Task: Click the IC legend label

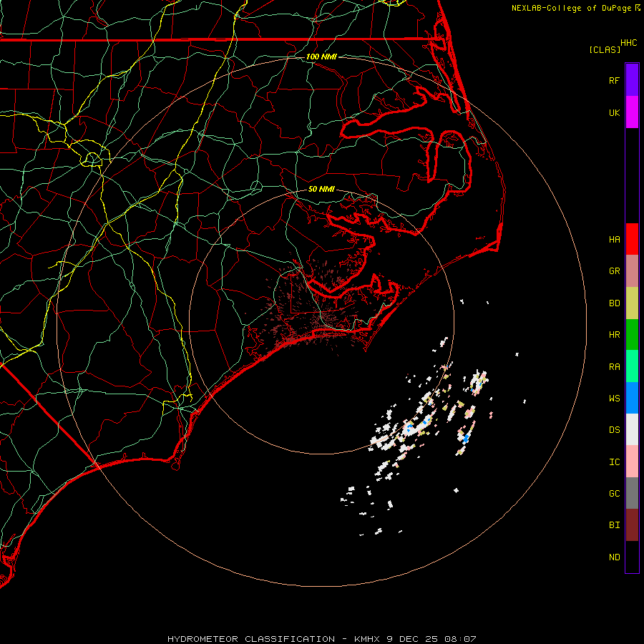Action: click(x=614, y=462)
